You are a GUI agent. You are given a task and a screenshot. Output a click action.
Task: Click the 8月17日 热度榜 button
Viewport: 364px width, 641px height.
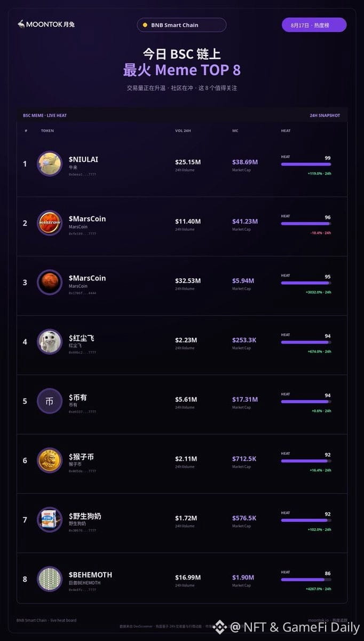(314, 25)
